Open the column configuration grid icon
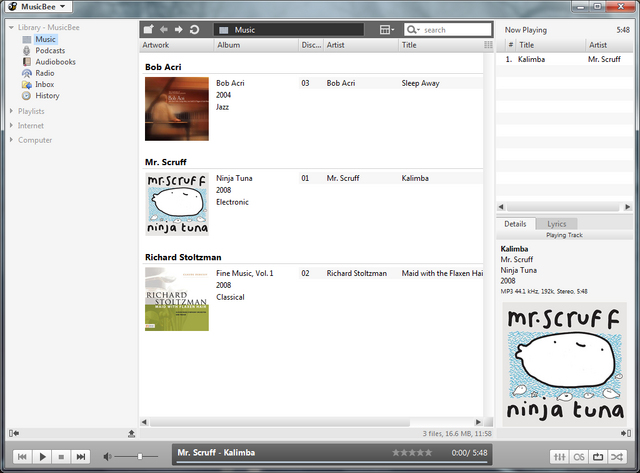The image size is (640, 473). (x=488, y=45)
